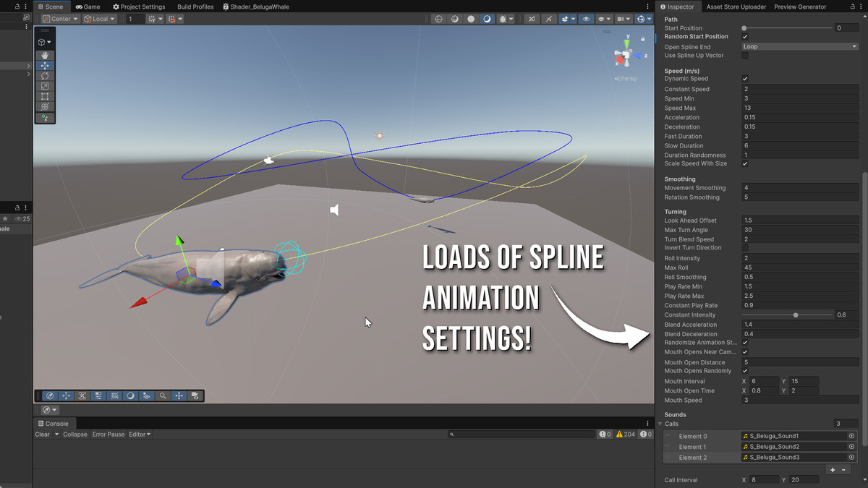This screenshot has height=488, width=868.
Task: Click the solid sphere unlit draw mode icon
Action: pyautogui.click(x=471, y=19)
